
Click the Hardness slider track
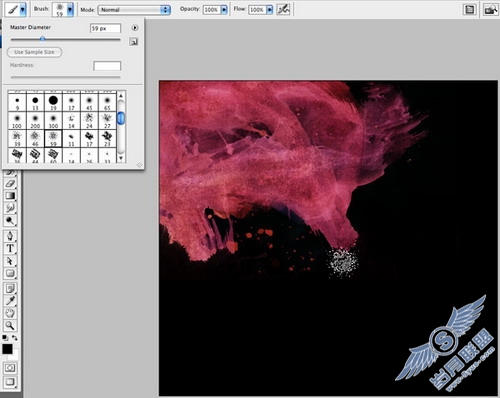pos(65,77)
